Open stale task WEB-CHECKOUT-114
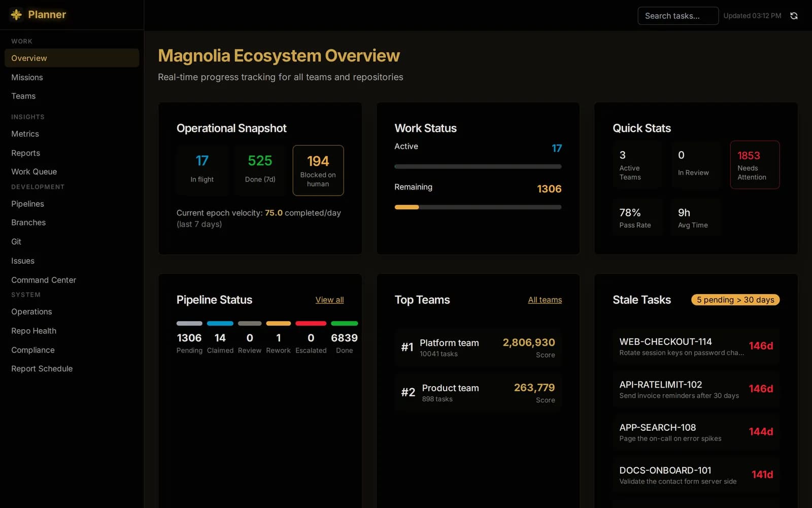Screen dimensions: 812x508 tap(696, 346)
